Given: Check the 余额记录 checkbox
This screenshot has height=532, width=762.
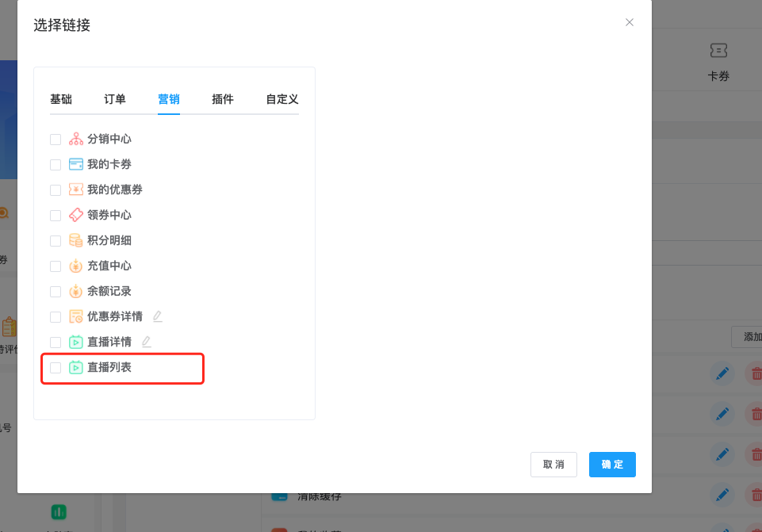Looking at the screenshot, I should pyautogui.click(x=56, y=292).
